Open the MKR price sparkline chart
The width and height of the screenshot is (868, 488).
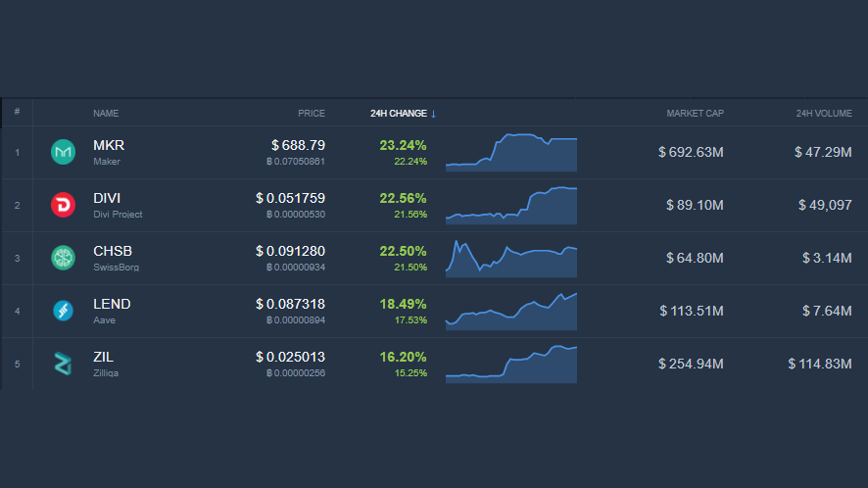(511, 152)
